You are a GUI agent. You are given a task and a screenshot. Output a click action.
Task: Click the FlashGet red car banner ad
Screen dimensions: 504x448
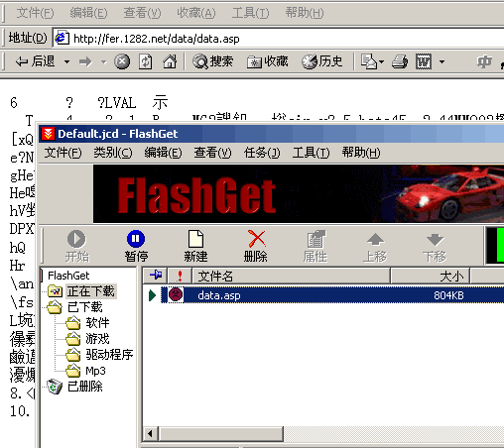pyautogui.click(x=299, y=194)
